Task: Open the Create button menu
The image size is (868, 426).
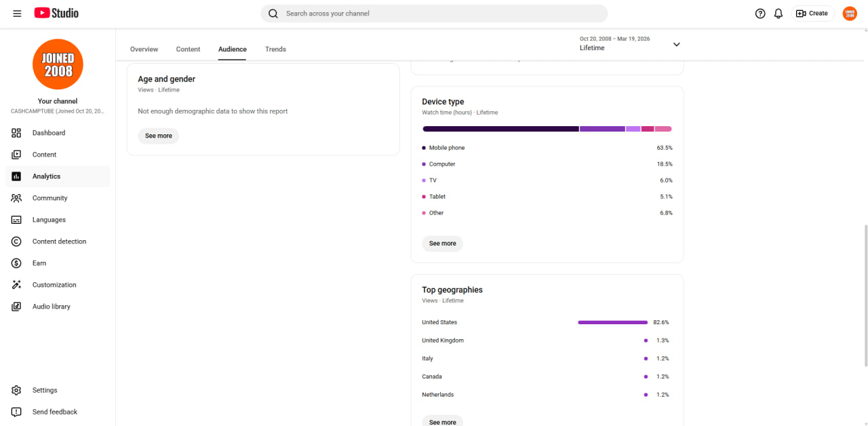Action: coord(812,14)
